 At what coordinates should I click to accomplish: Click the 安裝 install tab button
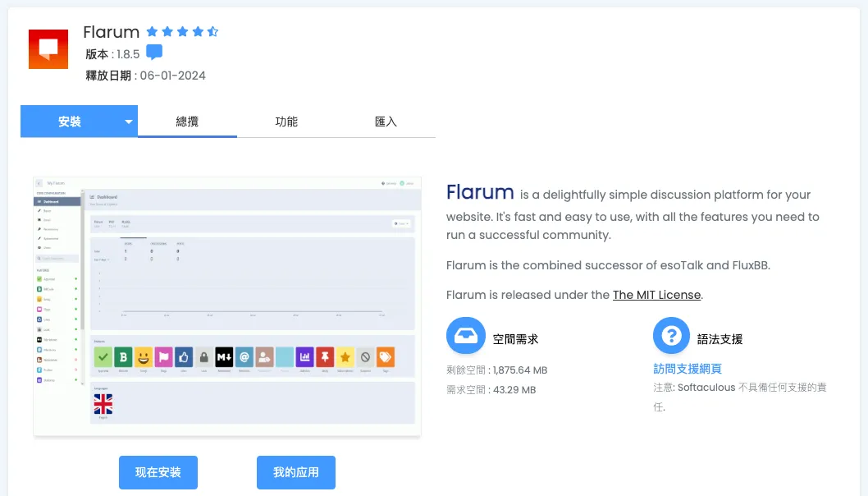coord(70,122)
